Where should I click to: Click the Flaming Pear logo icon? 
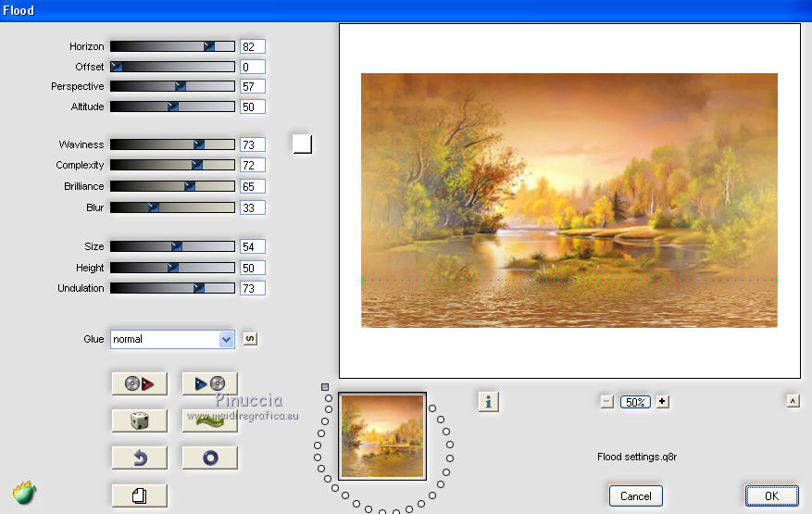[x=24, y=494]
